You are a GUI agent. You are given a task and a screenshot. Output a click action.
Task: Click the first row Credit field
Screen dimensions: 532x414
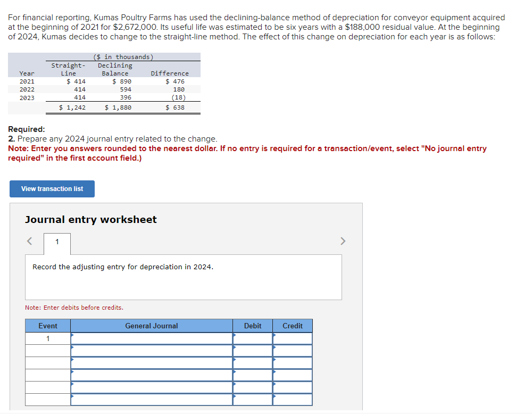[293, 338]
